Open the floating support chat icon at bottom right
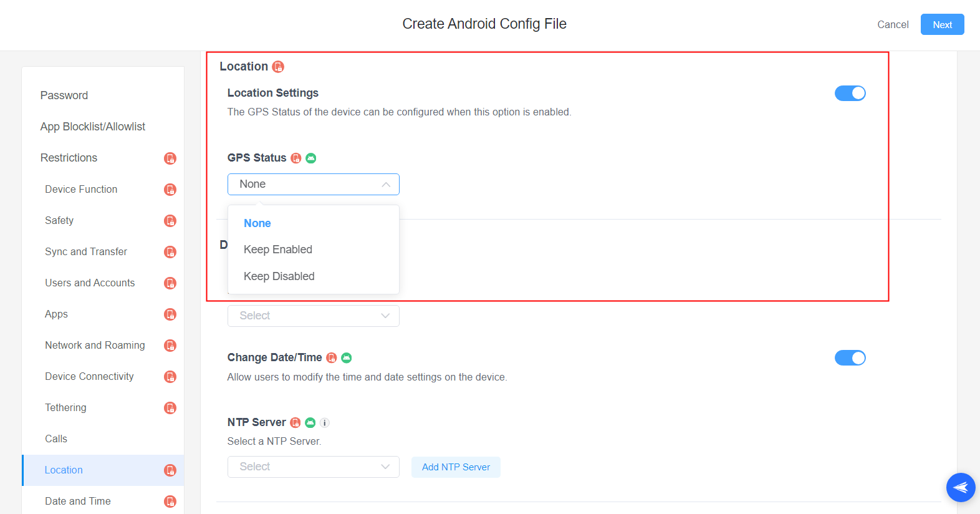 (960, 487)
